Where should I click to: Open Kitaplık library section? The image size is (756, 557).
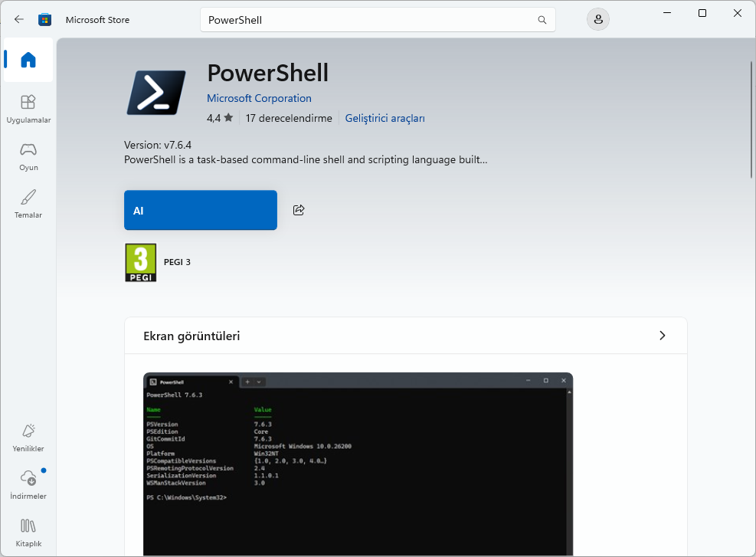tap(28, 533)
